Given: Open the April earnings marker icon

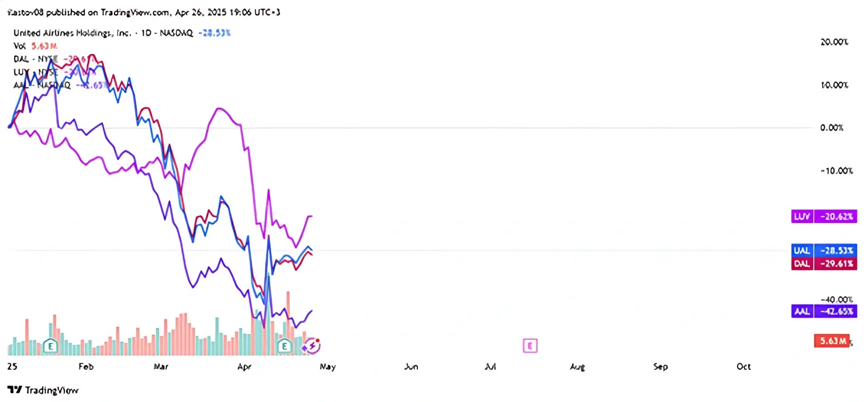Looking at the screenshot, I should click(x=285, y=346).
